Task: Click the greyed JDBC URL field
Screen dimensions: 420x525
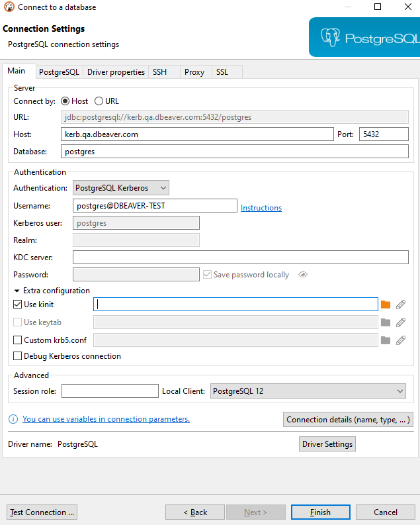Action: [235, 117]
